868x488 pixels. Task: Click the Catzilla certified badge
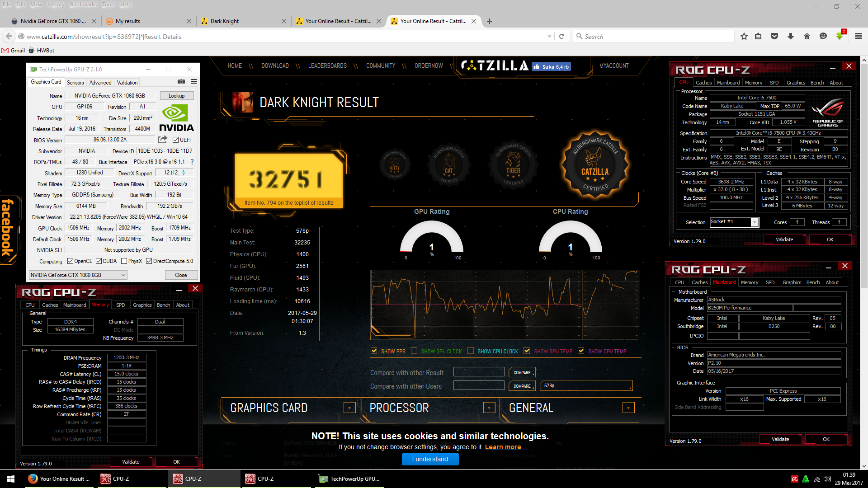click(595, 164)
